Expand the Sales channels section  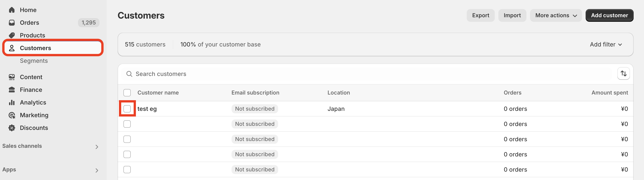pos(51,146)
